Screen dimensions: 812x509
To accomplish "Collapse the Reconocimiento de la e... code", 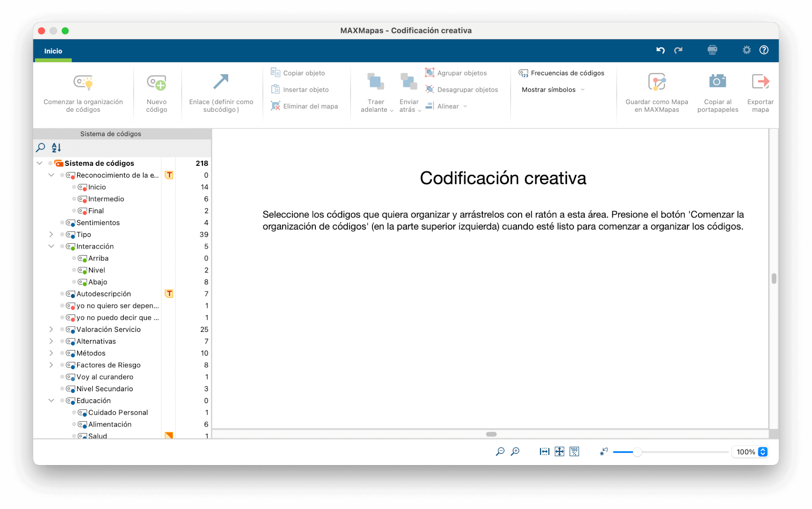I will [x=51, y=175].
